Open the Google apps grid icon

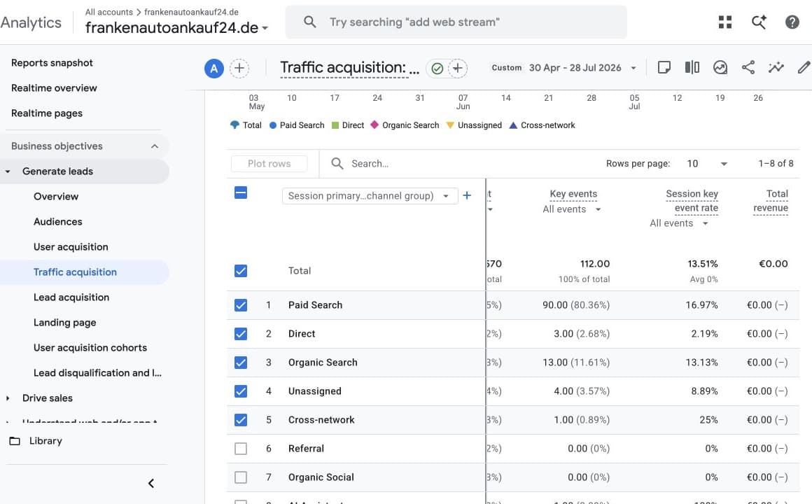click(725, 22)
